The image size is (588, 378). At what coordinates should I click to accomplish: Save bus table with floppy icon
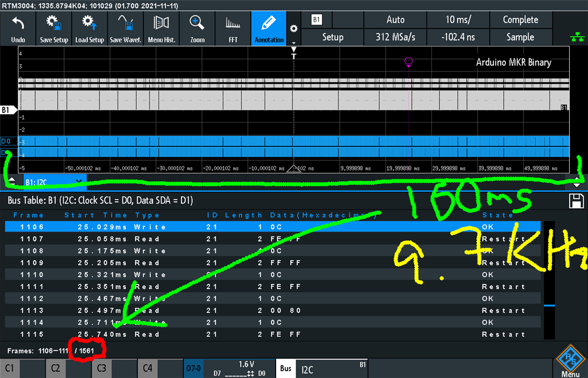(x=576, y=201)
